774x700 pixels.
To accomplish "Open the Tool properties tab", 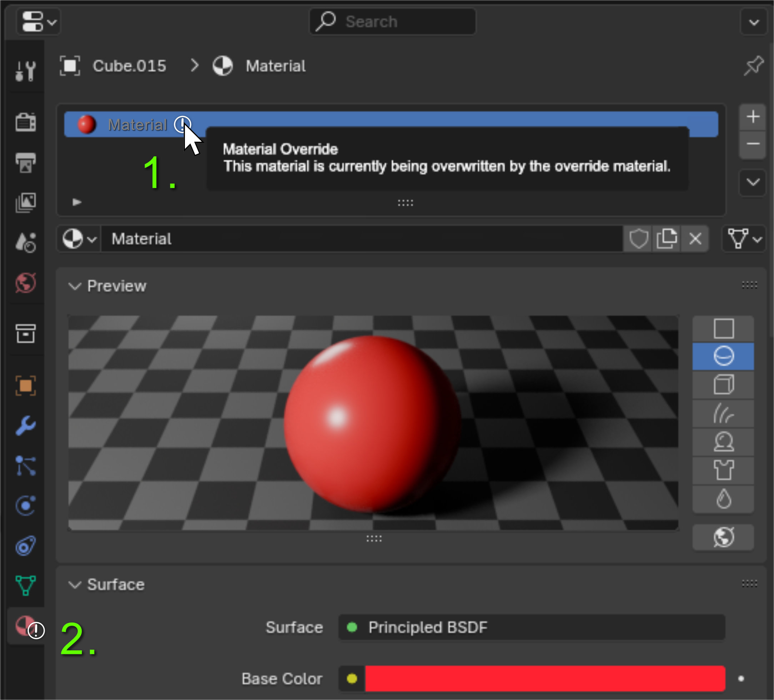I will 26,71.
